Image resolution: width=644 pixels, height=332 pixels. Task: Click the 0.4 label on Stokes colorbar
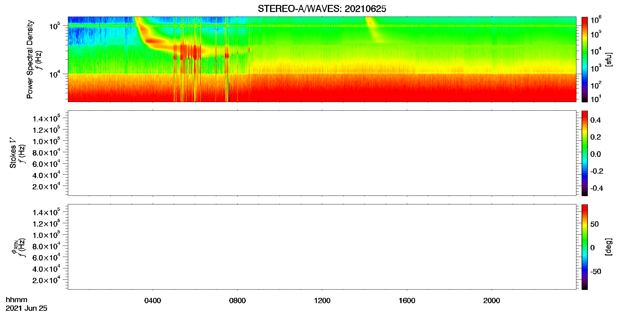[595, 120]
